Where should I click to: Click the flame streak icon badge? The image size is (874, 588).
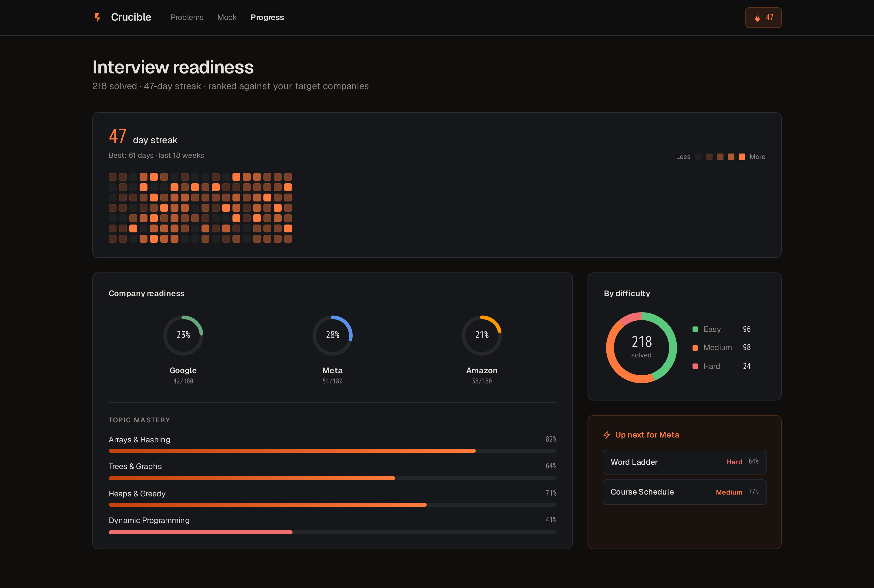point(763,18)
